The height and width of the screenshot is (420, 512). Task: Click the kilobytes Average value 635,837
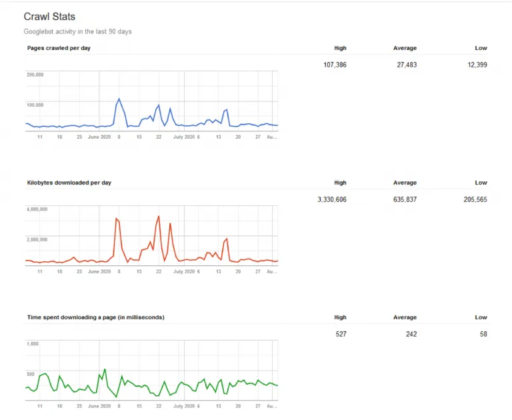pos(405,199)
